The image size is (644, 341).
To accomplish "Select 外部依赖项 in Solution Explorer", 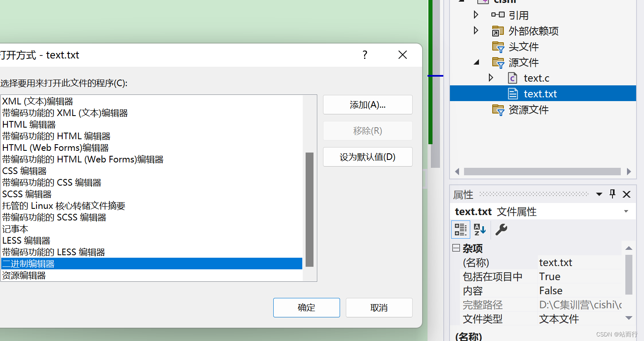I will tap(533, 31).
